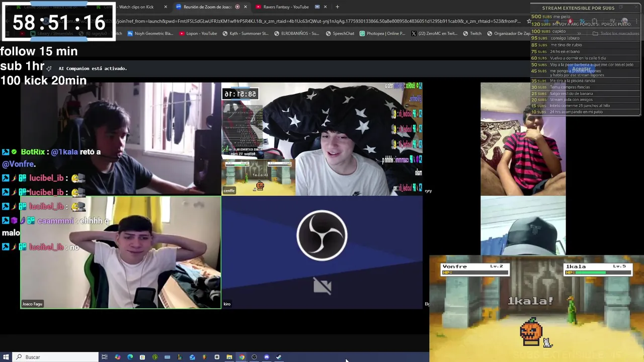
Task: Open Discord from the taskbar
Action: (267, 357)
